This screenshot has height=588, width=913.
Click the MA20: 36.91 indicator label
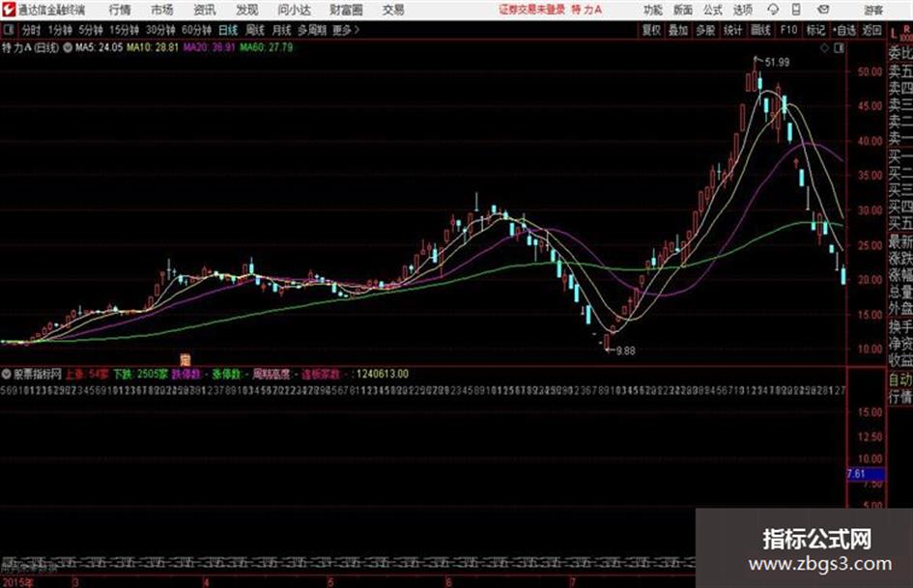209,47
